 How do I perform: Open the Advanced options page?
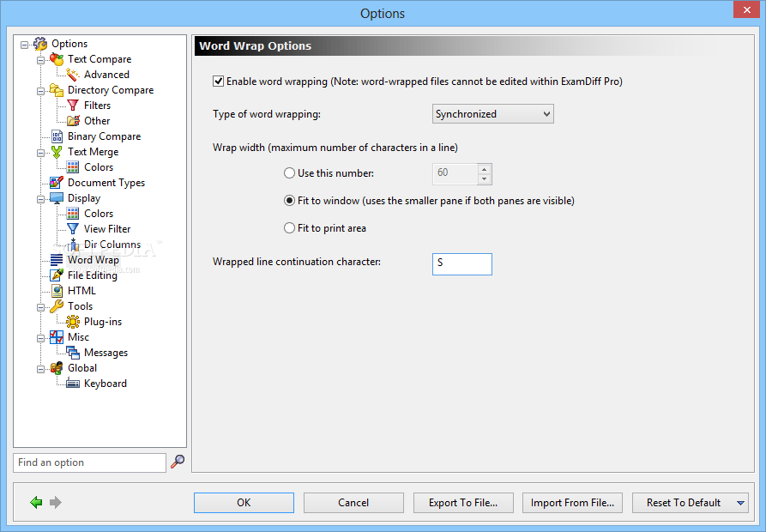click(x=106, y=75)
